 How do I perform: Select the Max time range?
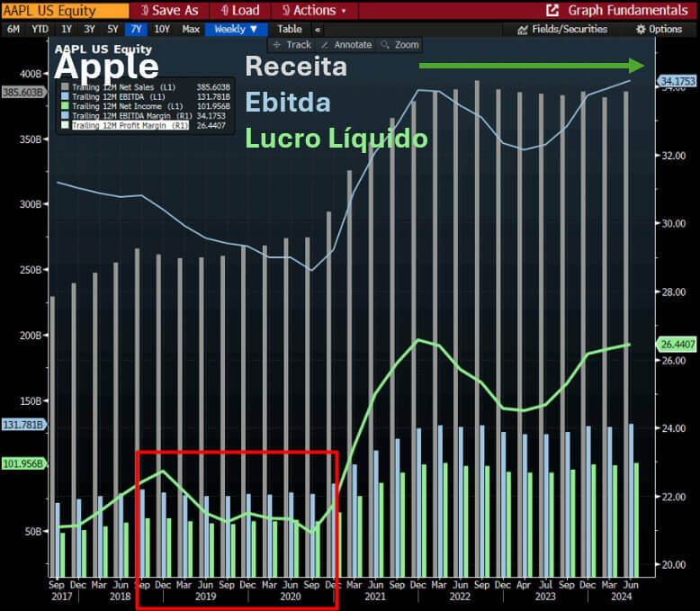(x=191, y=30)
